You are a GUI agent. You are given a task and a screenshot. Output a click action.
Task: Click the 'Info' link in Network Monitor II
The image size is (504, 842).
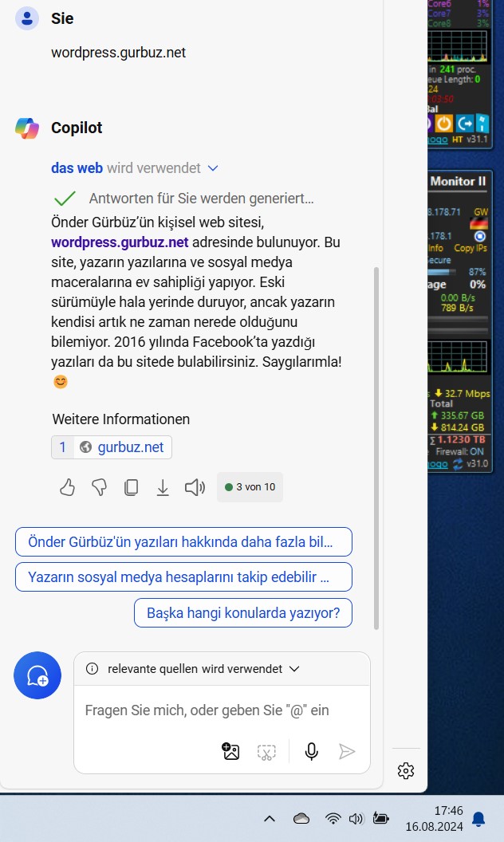pos(435,248)
